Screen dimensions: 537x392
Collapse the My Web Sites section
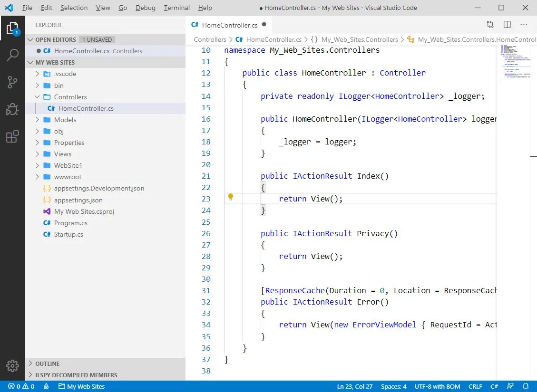coord(30,63)
